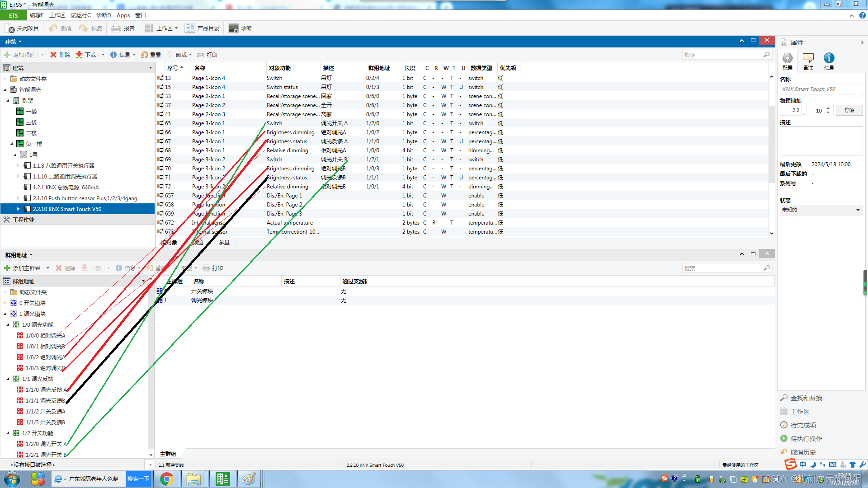
Task: Click the Report (报告) printer icon
Action: tap(116, 28)
